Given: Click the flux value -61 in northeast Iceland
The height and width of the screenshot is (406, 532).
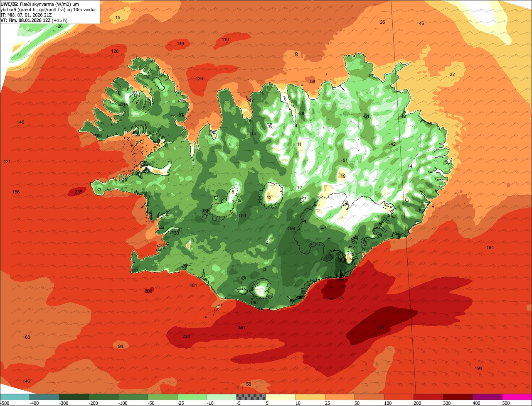Looking at the screenshot, I should click(366, 116).
